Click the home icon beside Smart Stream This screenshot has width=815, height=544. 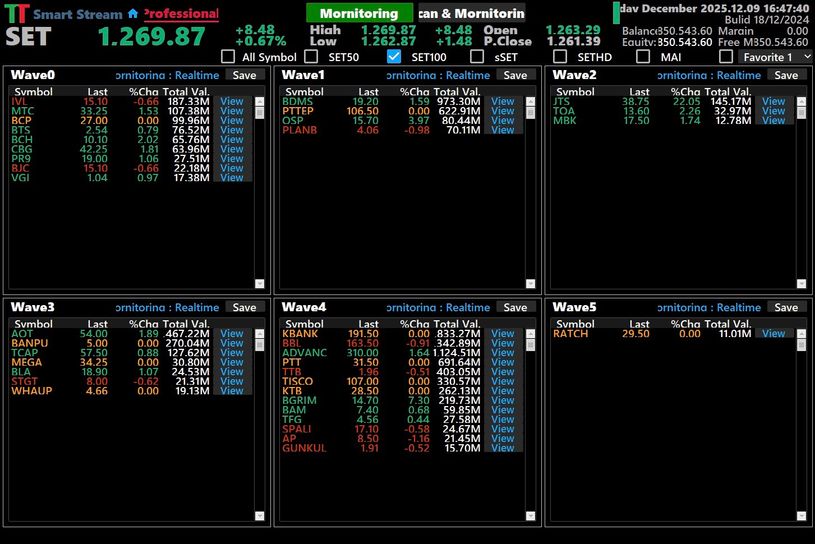(133, 15)
